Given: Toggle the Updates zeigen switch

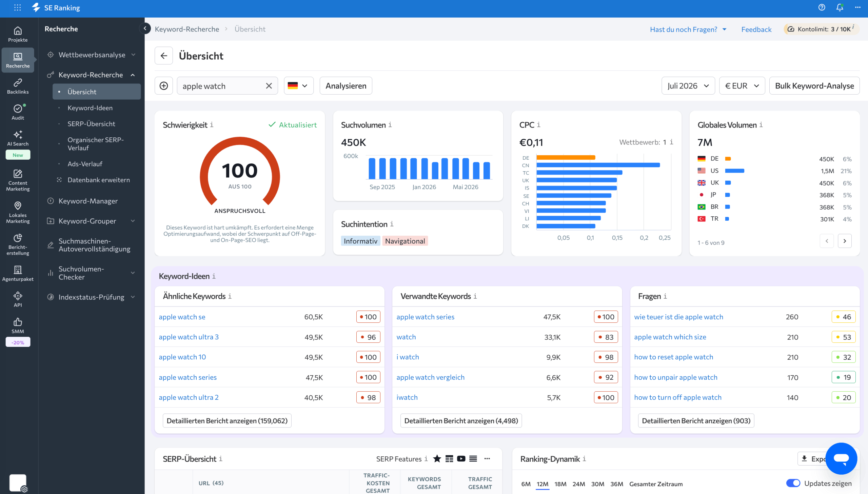Looking at the screenshot, I should tap(793, 483).
